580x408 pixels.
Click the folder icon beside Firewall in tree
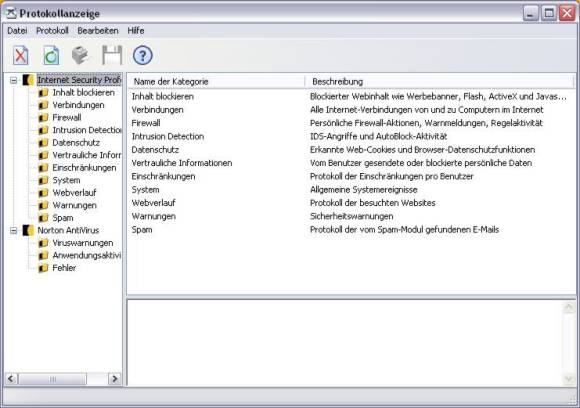43,118
